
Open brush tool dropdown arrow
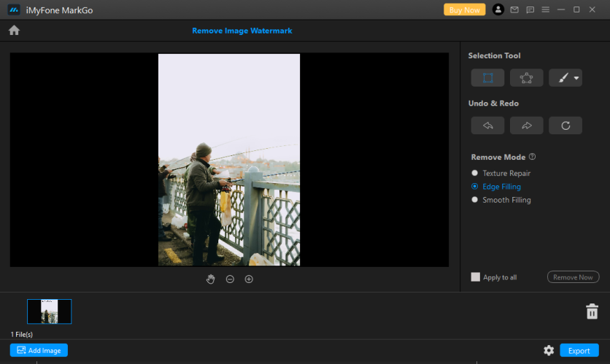pyautogui.click(x=576, y=78)
